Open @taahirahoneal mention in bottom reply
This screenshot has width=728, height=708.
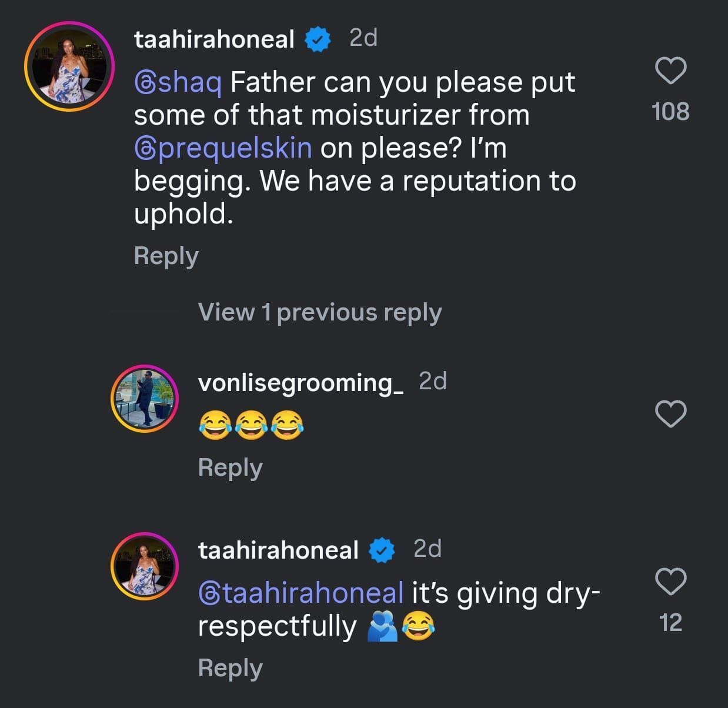pyautogui.click(x=300, y=593)
